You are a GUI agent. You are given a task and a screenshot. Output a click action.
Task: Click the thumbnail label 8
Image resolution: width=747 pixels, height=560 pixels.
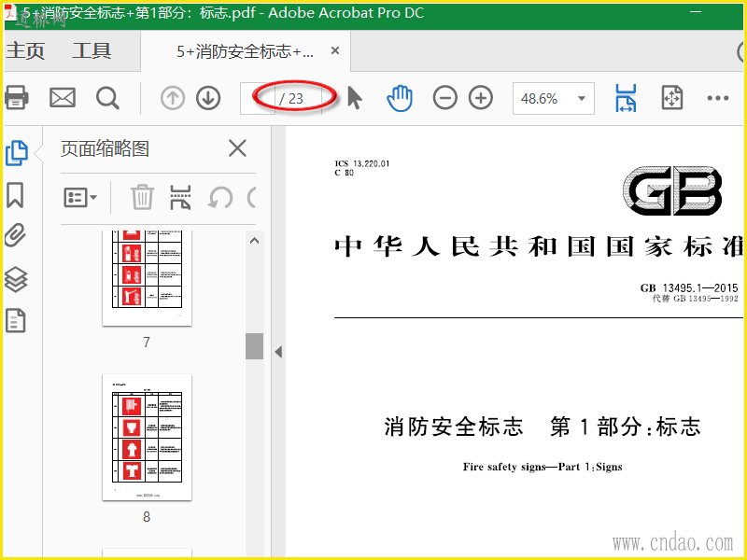tap(147, 517)
